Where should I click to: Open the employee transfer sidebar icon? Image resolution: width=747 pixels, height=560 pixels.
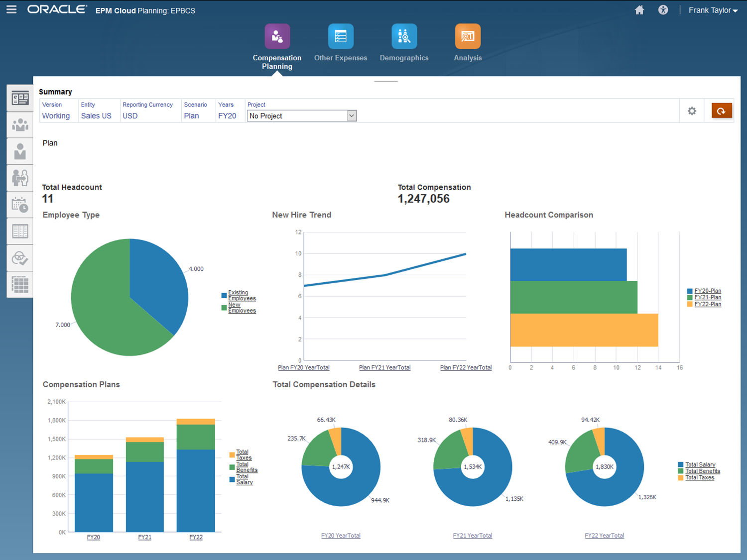(x=20, y=178)
